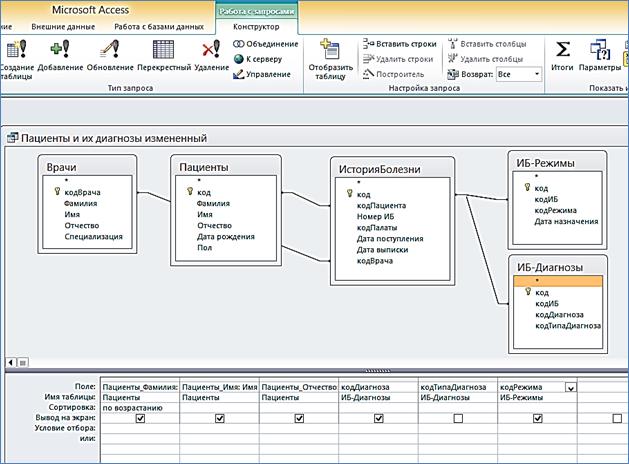Select кодРежима field in ИБ-Режимы table
Image resolution: width=629 pixels, height=464 pixels.
pyautogui.click(x=555, y=210)
